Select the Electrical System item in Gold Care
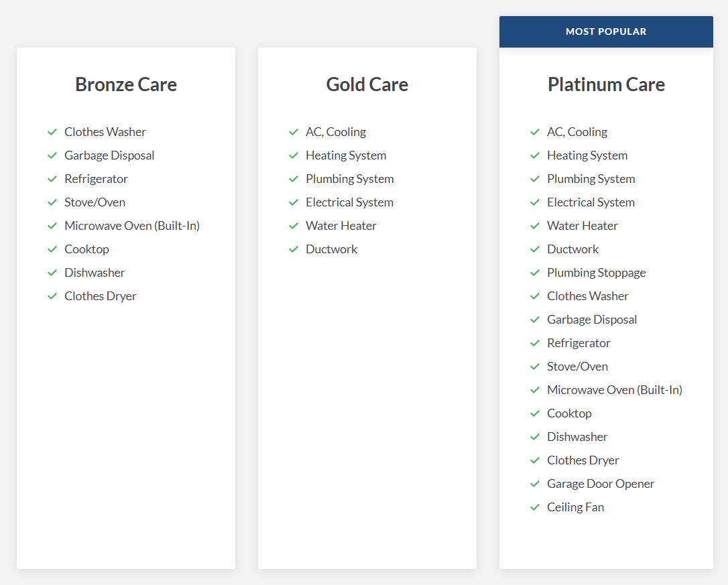The width and height of the screenshot is (728, 585). click(x=349, y=202)
